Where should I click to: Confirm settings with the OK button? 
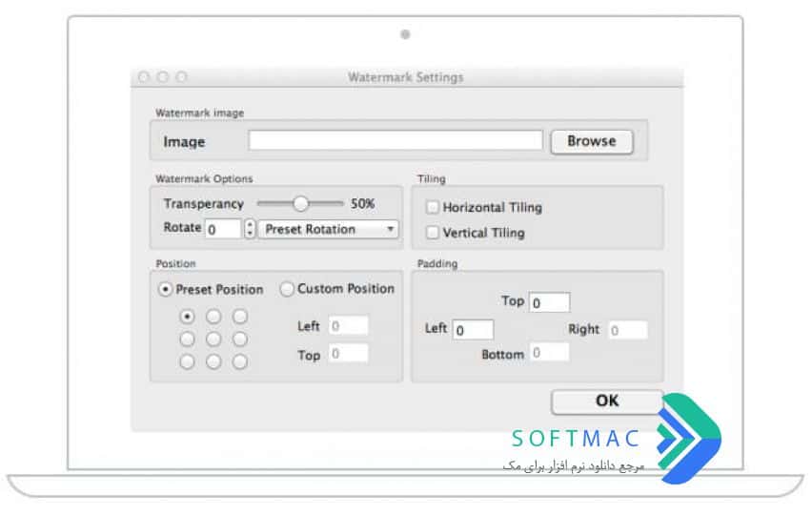click(607, 402)
